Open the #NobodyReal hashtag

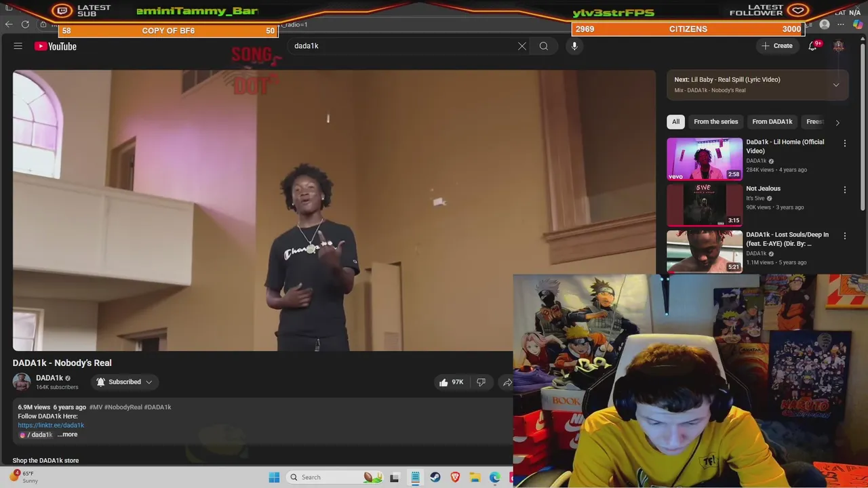coord(123,407)
